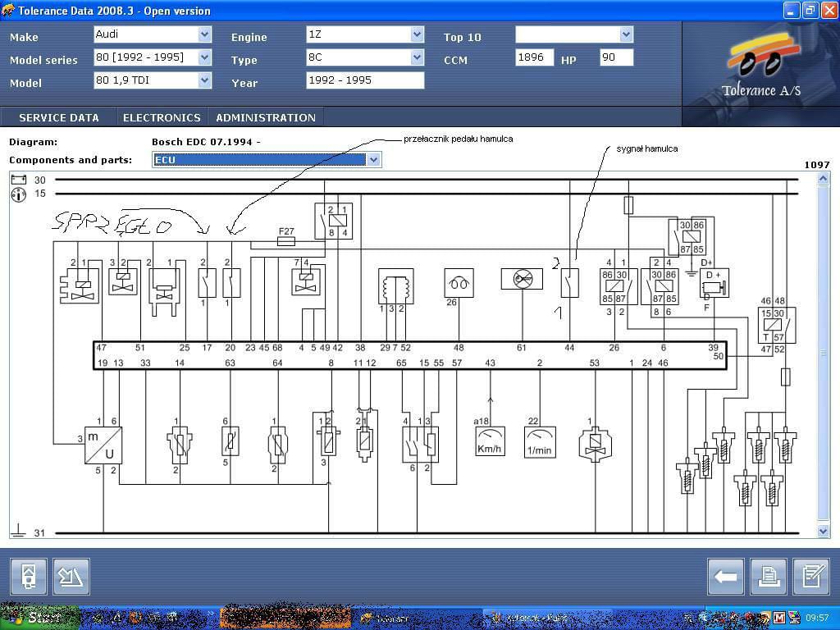Select the 1/min tachometer symbol

pos(540,442)
